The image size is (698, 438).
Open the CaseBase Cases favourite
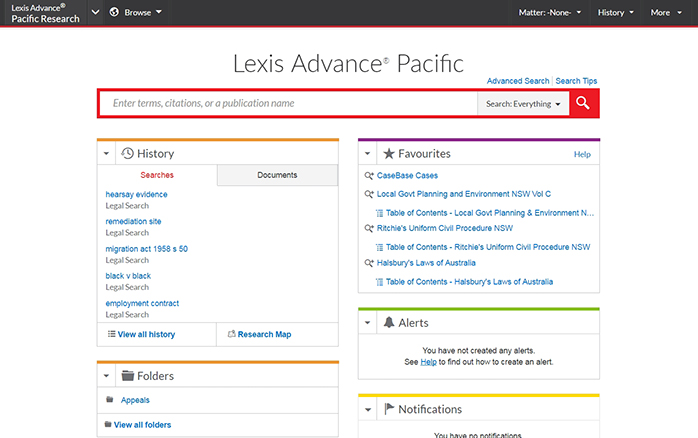click(x=407, y=175)
